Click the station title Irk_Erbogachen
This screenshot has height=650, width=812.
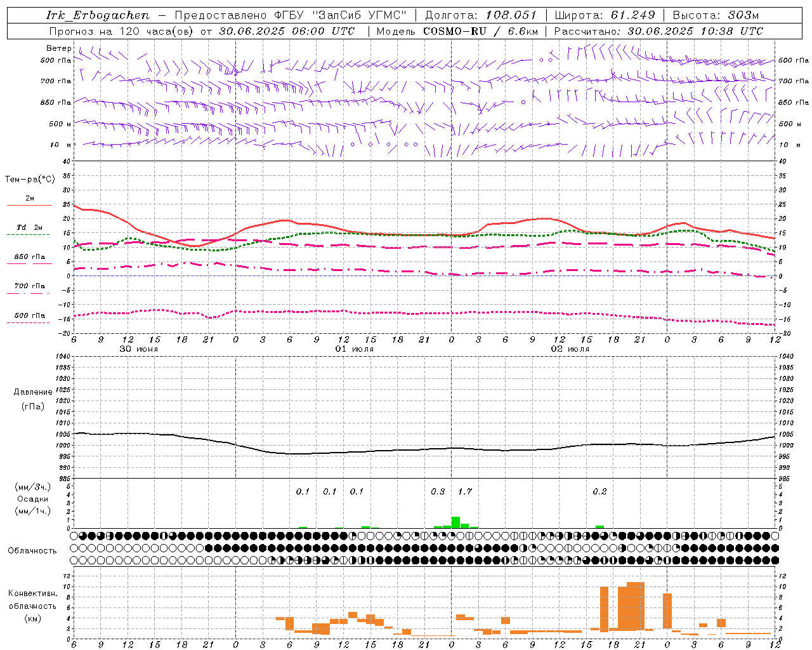point(98,15)
